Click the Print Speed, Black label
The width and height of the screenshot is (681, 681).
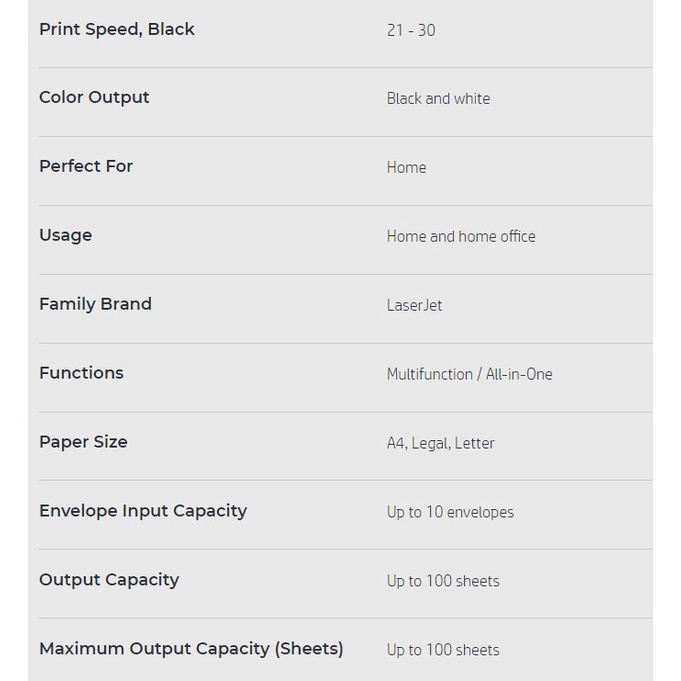click(x=117, y=30)
